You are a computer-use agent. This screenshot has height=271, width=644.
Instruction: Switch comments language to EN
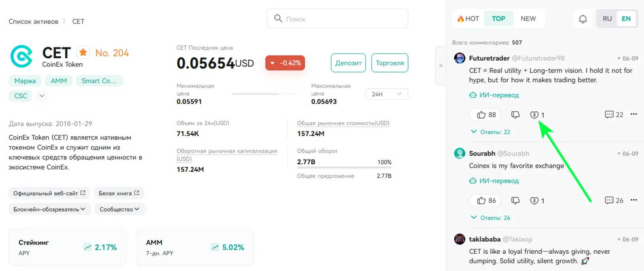(x=626, y=18)
